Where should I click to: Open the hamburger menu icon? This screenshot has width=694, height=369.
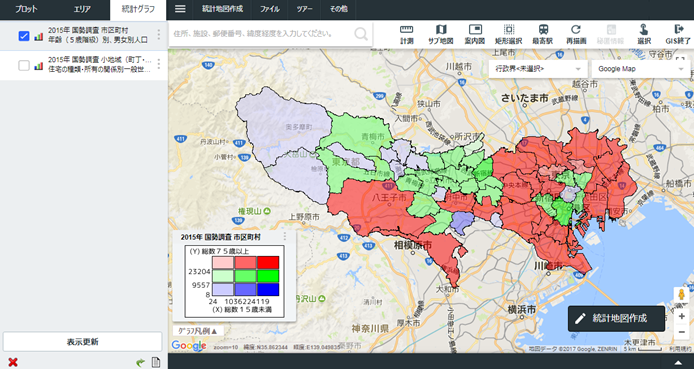coord(180,9)
